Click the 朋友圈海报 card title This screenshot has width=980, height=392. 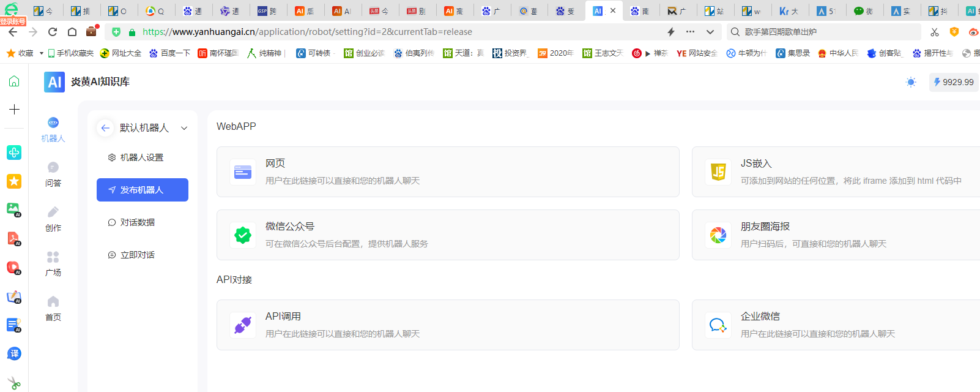[765, 227]
